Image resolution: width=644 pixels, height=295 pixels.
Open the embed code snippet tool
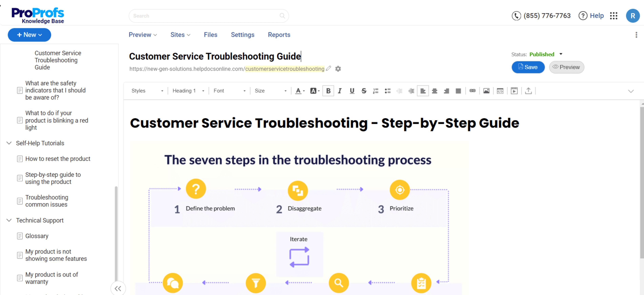pos(500,91)
